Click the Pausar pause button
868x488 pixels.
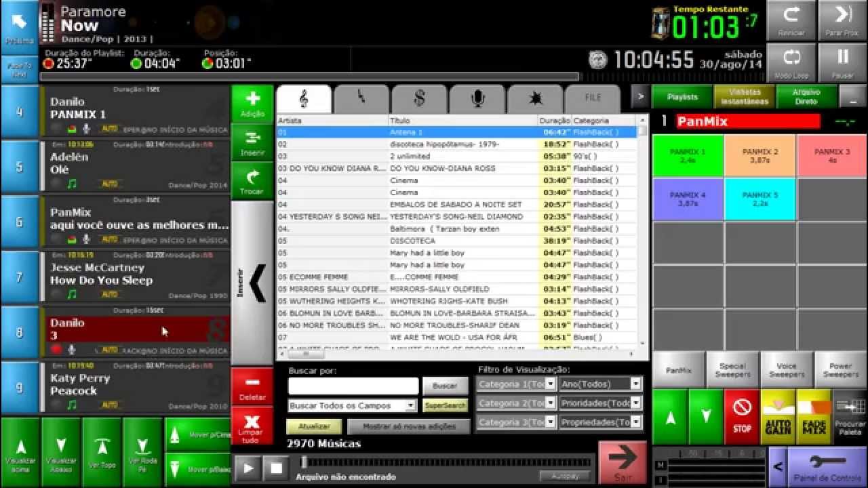pos(842,62)
